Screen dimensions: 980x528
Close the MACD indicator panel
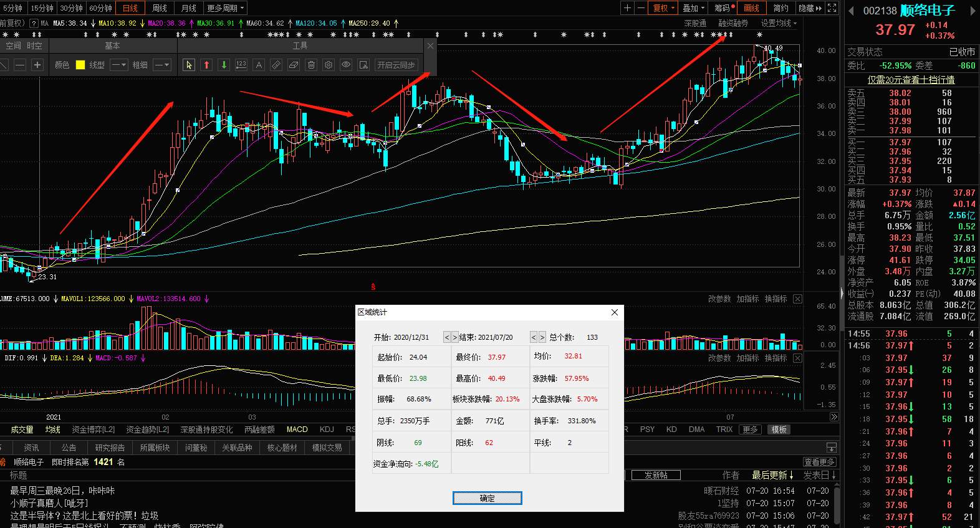click(797, 358)
